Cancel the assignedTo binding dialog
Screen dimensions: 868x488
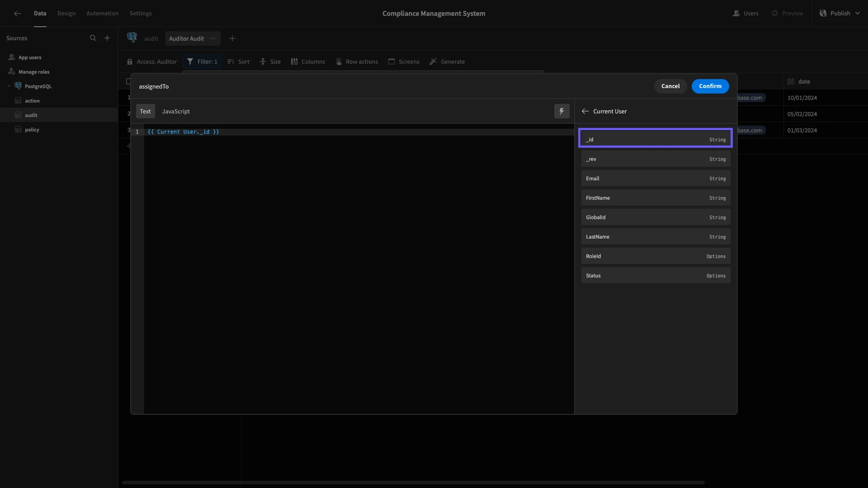pyautogui.click(x=670, y=86)
